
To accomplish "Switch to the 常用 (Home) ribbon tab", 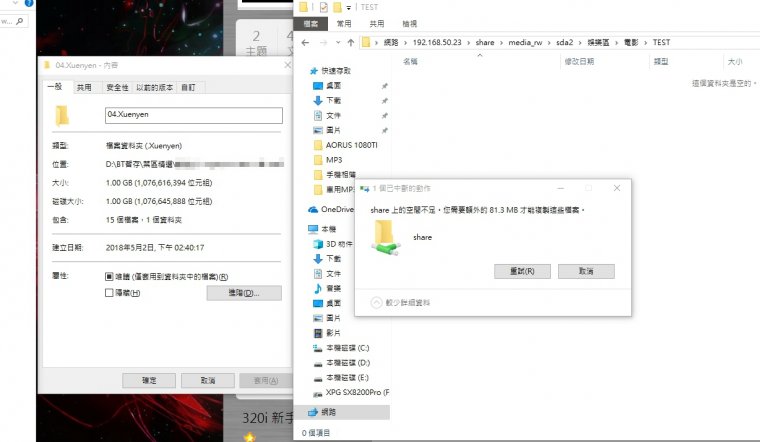I will point(344,23).
